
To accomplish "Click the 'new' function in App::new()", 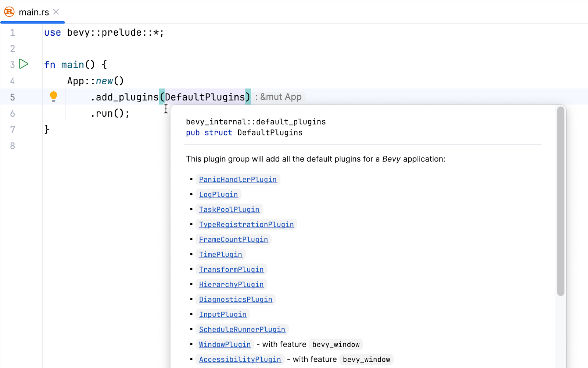I will tap(104, 81).
